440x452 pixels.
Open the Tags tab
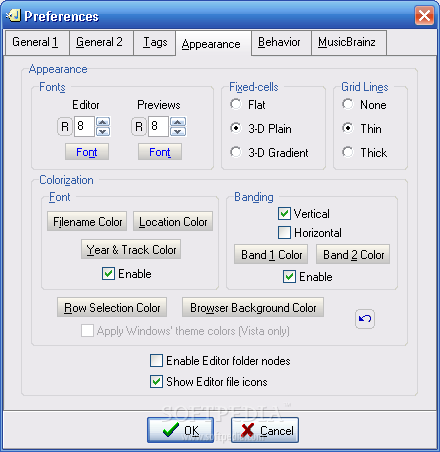click(x=155, y=43)
